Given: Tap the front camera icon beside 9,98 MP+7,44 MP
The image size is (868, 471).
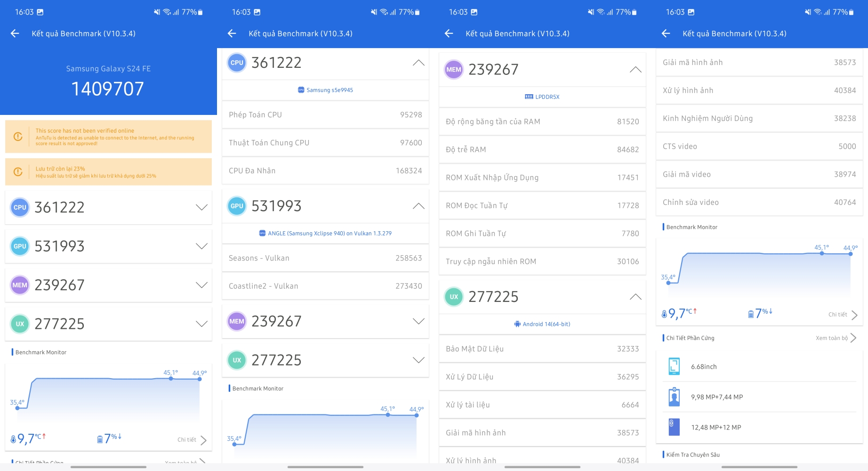Looking at the screenshot, I should tap(674, 397).
